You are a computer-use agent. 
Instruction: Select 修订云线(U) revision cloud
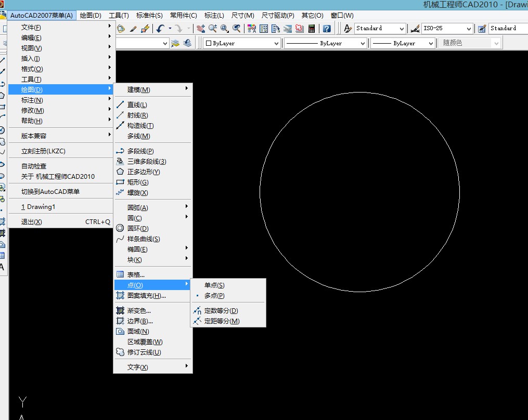click(x=153, y=352)
